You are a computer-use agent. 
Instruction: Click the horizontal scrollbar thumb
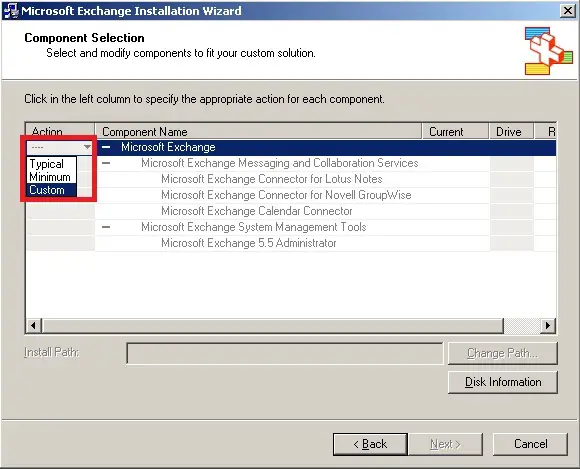[x=273, y=326]
